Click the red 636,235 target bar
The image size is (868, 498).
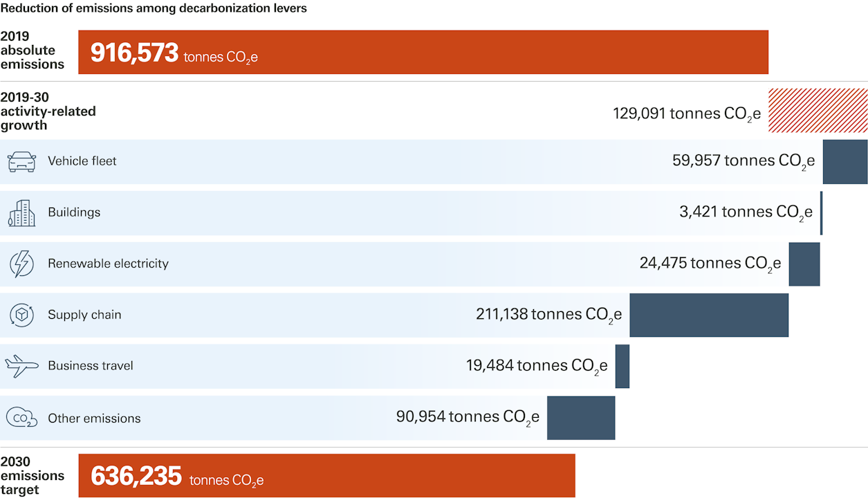pos(328,475)
